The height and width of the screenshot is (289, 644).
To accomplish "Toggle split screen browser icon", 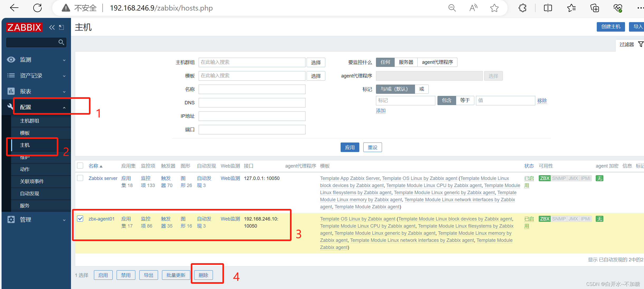I will coord(548,8).
